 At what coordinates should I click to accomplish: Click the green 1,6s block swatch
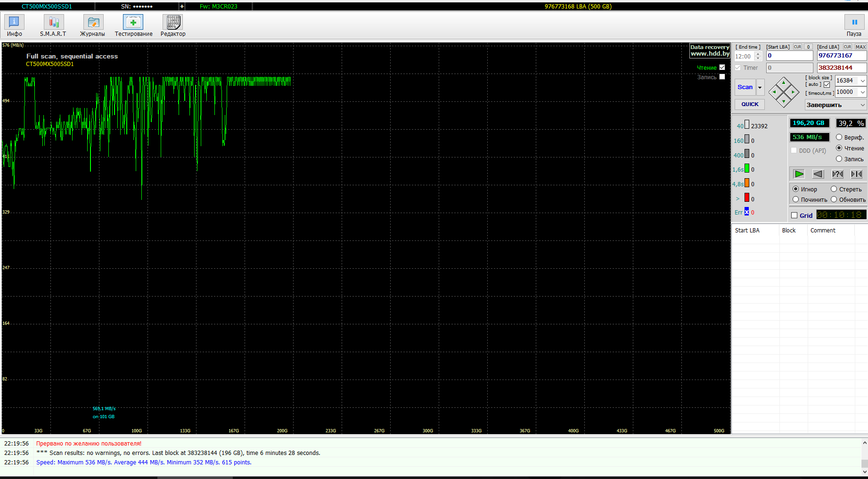coord(747,168)
